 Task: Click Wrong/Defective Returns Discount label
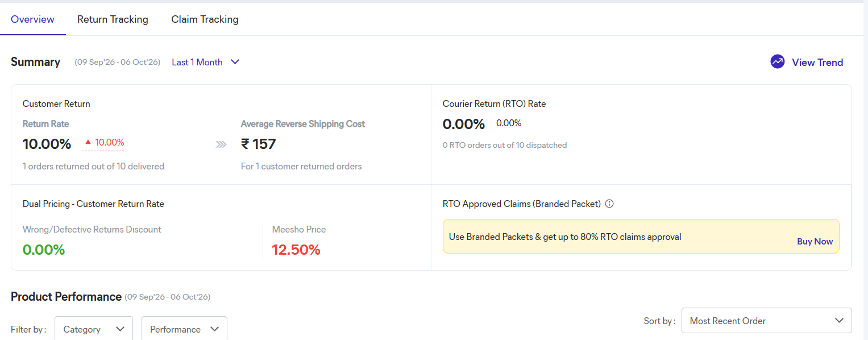pos(92,230)
